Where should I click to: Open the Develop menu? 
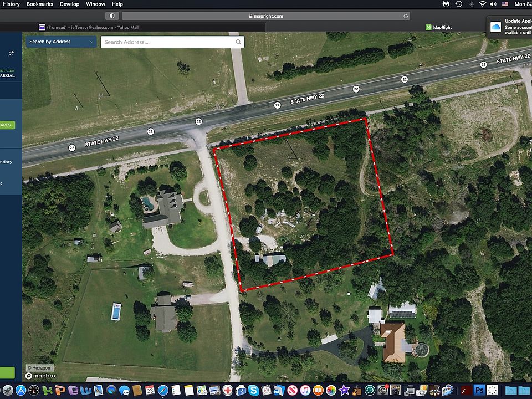click(x=70, y=4)
